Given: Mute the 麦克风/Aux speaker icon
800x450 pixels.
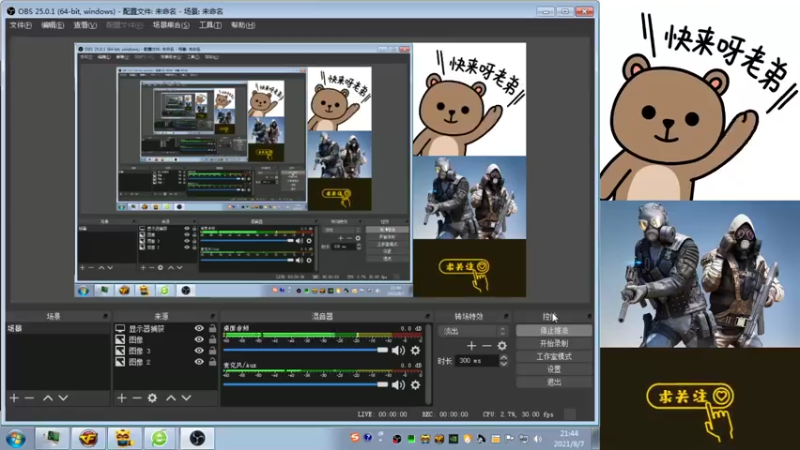Looking at the screenshot, I should [398, 385].
